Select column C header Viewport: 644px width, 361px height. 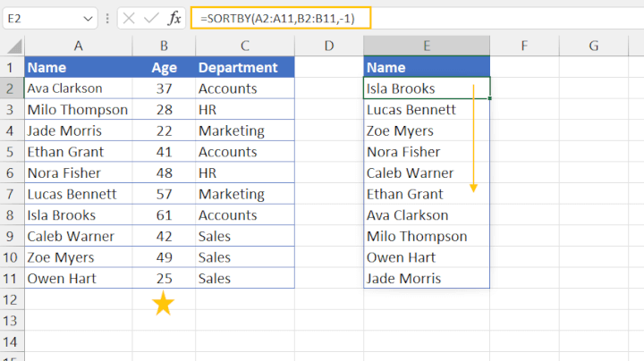pos(245,46)
